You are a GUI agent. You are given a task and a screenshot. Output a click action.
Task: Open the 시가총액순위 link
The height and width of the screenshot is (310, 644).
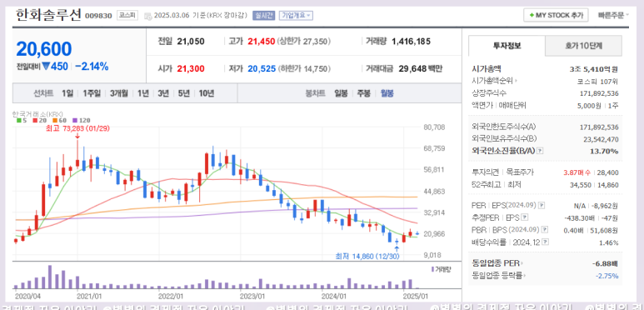coord(495,81)
